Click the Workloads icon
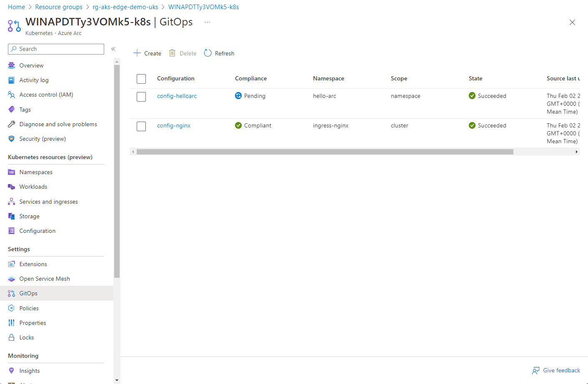Image resolution: width=588 pixels, height=384 pixels. coord(11,187)
